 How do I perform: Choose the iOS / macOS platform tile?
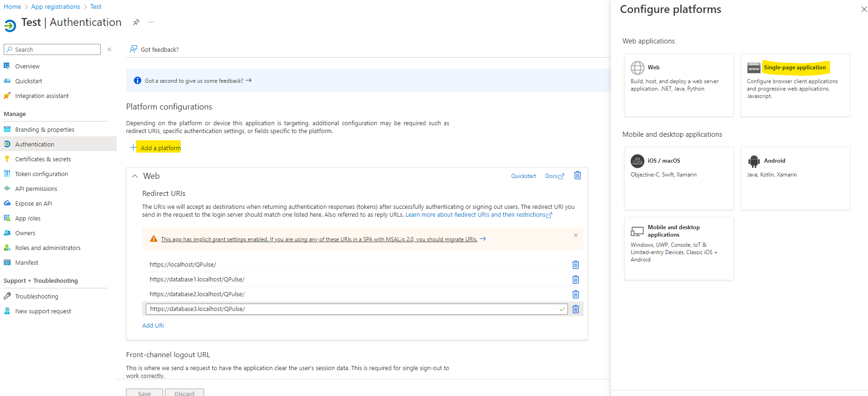point(678,178)
